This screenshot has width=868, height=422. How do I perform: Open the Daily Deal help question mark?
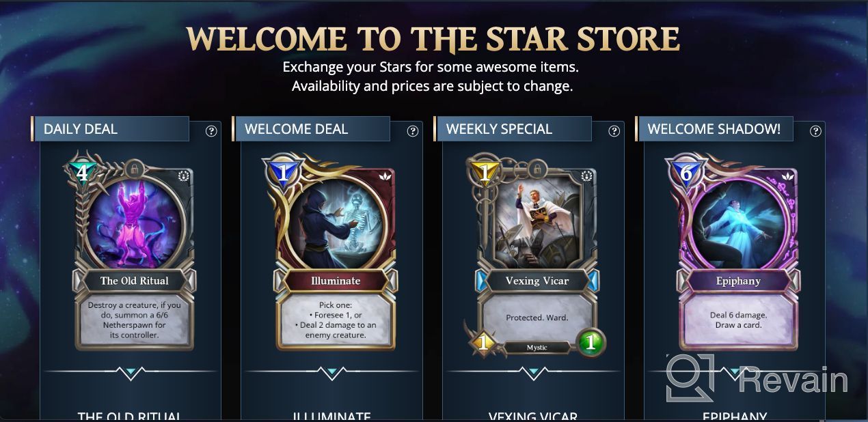(211, 131)
